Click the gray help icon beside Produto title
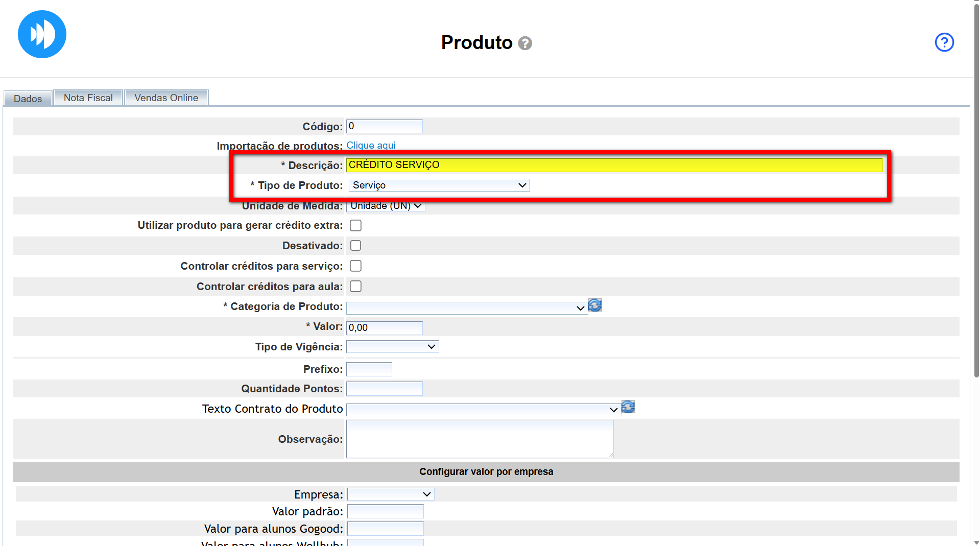Screen dimensions: 980x546 [x=524, y=43]
